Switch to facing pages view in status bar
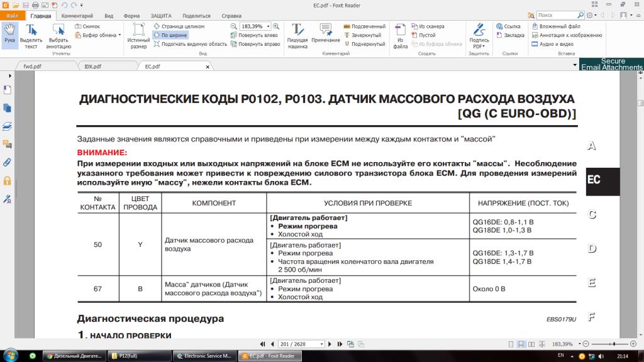Screen dimensions: 644x362 [x=531, y=344]
